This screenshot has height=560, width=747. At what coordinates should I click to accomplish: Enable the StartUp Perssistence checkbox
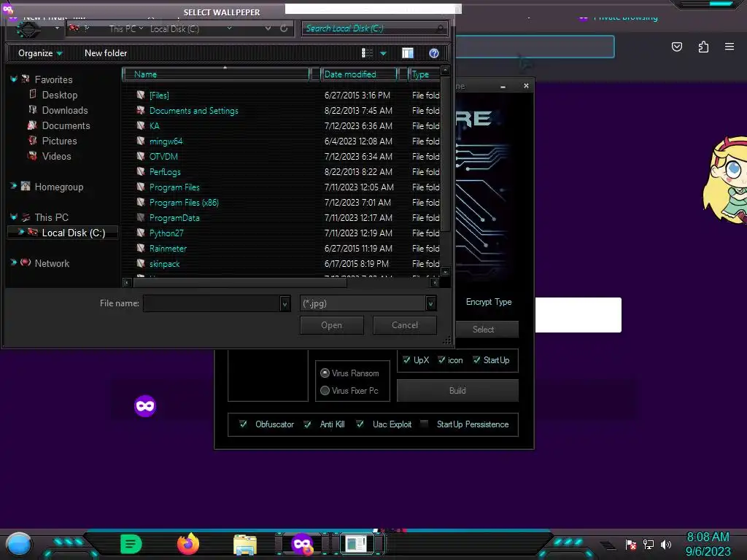[x=424, y=424]
